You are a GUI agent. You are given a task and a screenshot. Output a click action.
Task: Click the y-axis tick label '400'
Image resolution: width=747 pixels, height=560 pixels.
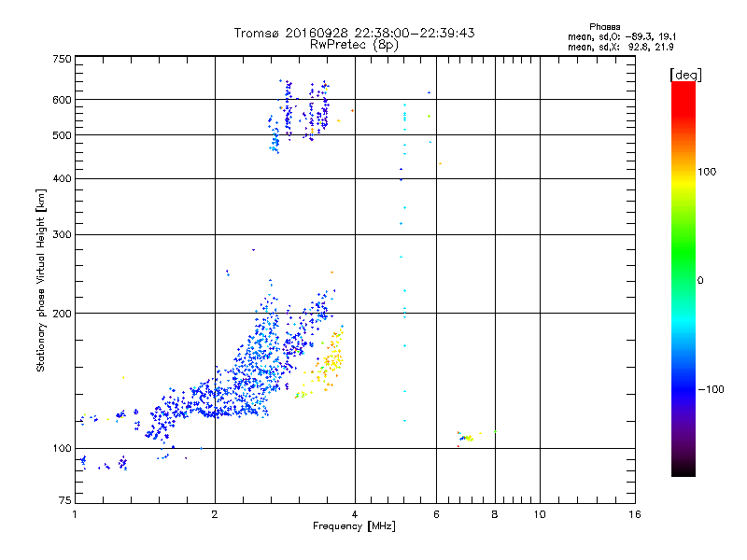(62, 179)
